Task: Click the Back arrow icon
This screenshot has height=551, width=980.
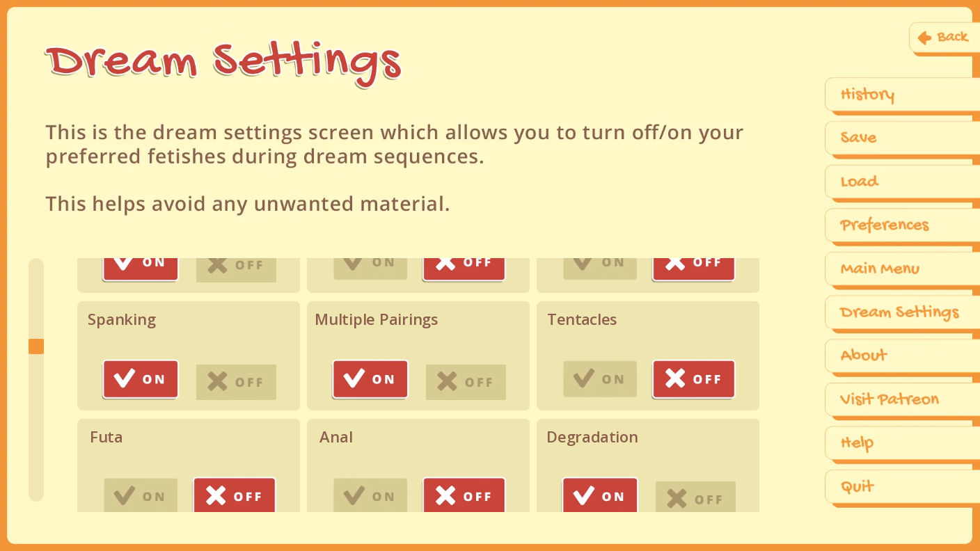Action: coord(924,38)
